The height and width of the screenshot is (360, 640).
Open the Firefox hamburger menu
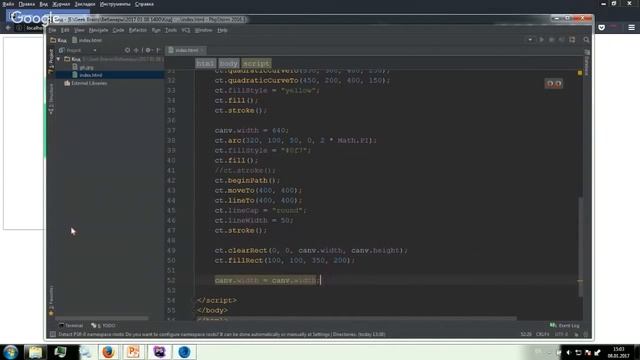631,27
